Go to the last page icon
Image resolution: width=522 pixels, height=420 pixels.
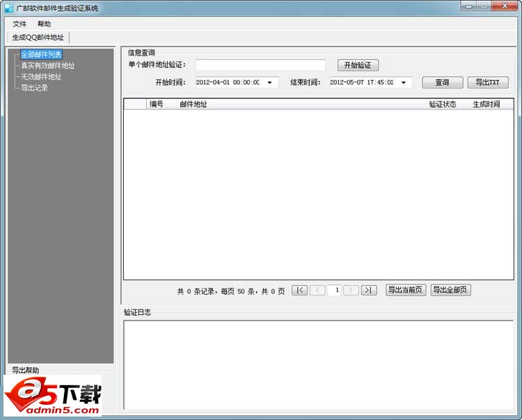369,290
